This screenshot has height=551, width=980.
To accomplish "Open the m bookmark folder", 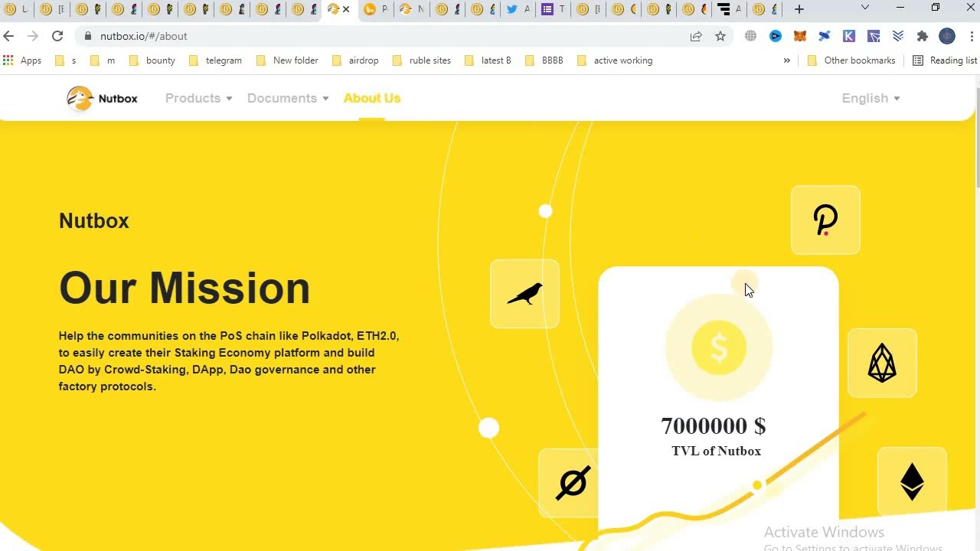I will pyautogui.click(x=103, y=60).
